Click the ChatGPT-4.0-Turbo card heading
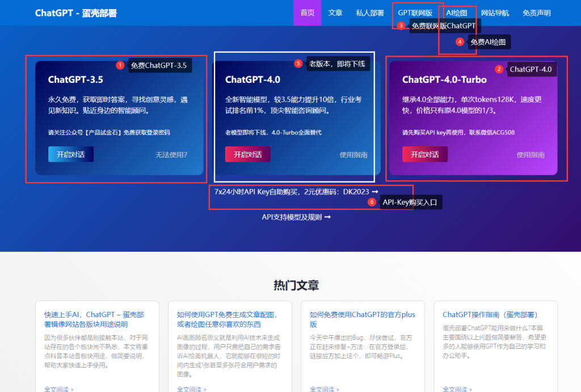581x392 pixels. [x=444, y=79]
